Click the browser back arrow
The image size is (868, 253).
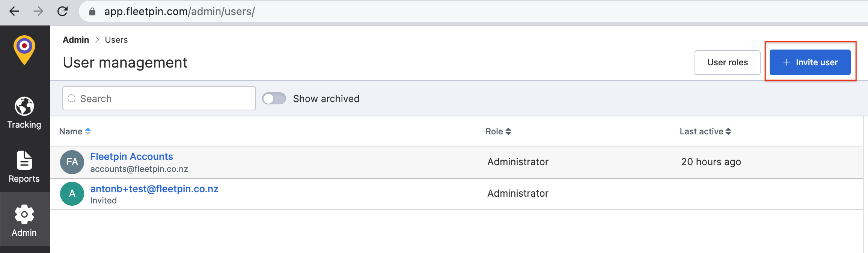point(14,11)
